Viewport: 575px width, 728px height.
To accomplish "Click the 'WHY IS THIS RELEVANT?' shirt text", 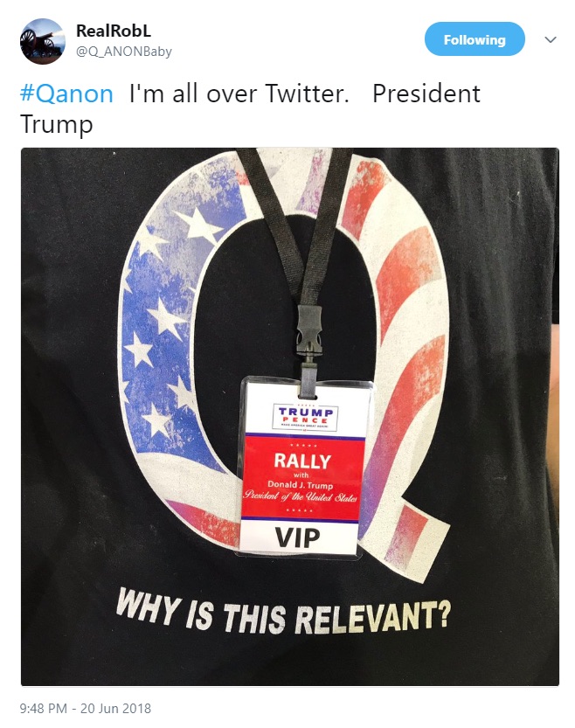I will (283, 613).
